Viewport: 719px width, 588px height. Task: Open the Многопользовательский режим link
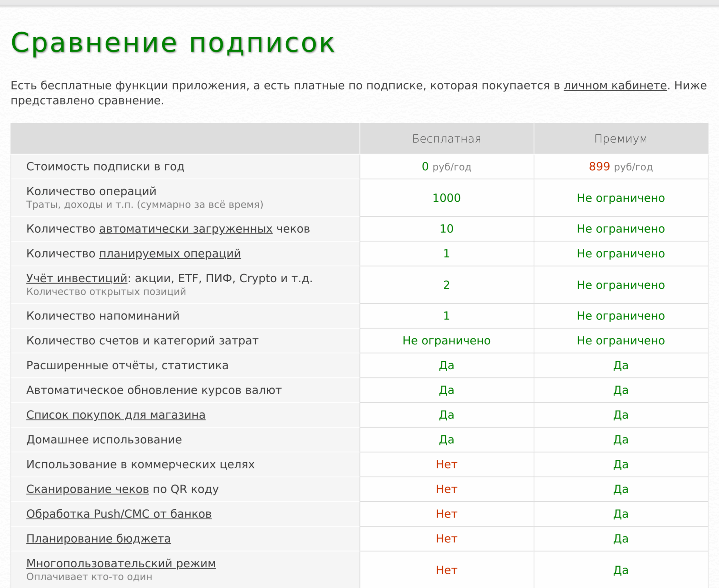(121, 563)
